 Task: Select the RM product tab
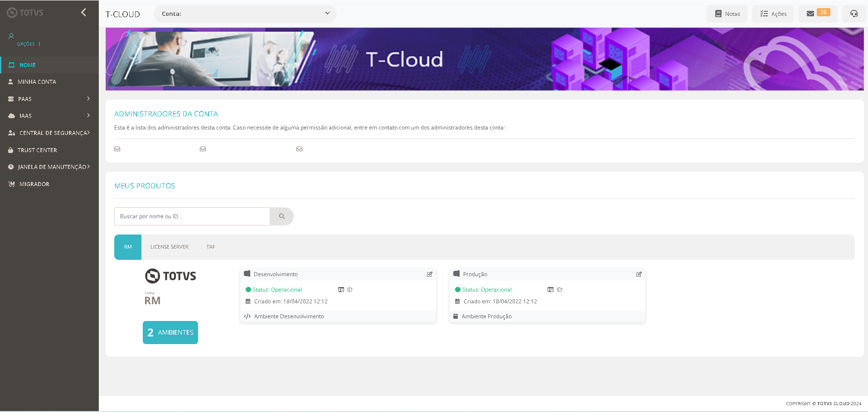(128, 247)
